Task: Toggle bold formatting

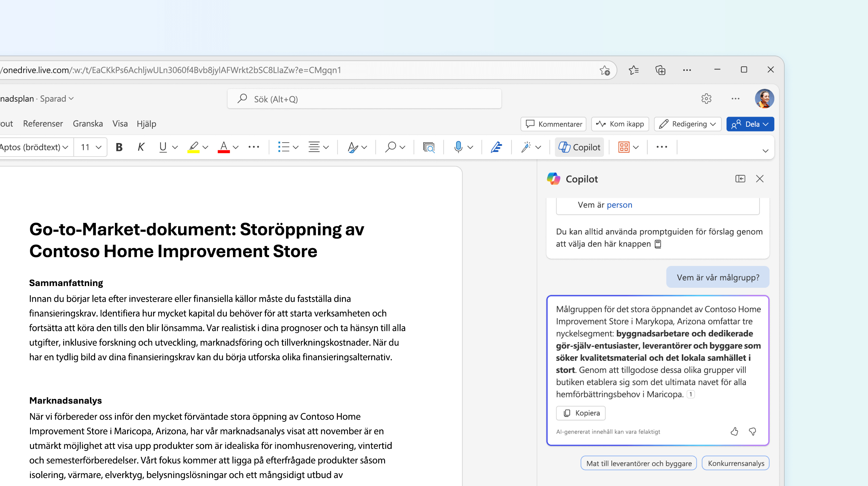Action: pos(119,147)
